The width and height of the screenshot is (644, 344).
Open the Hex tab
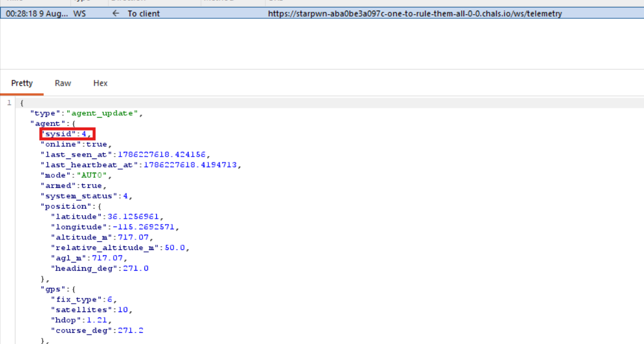tap(100, 83)
